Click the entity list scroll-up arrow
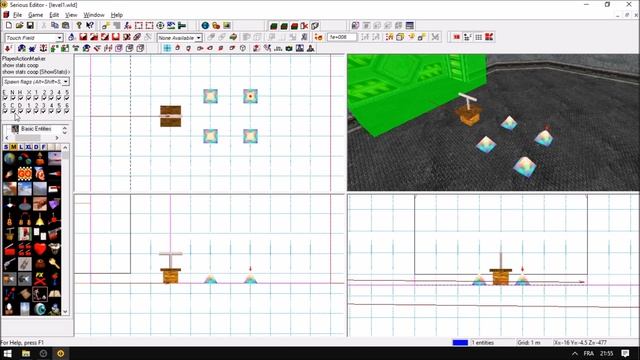The height and width of the screenshot is (360, 640). [x=65, y=147]
